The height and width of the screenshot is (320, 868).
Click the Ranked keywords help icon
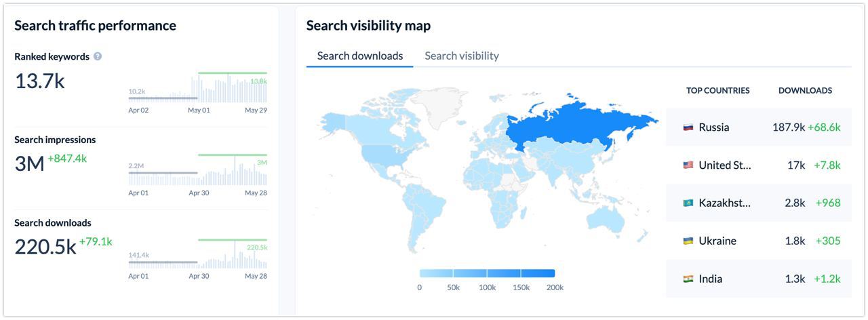tap(98, 57)
